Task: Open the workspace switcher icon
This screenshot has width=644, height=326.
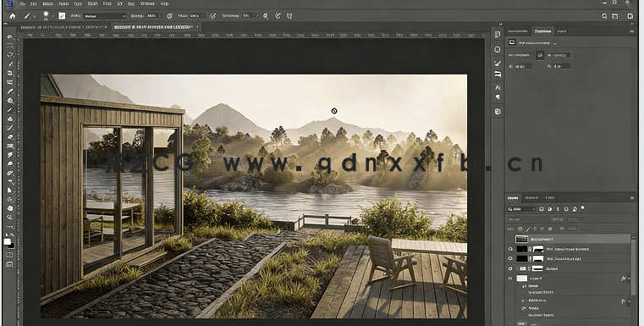Action: [615, 16]
